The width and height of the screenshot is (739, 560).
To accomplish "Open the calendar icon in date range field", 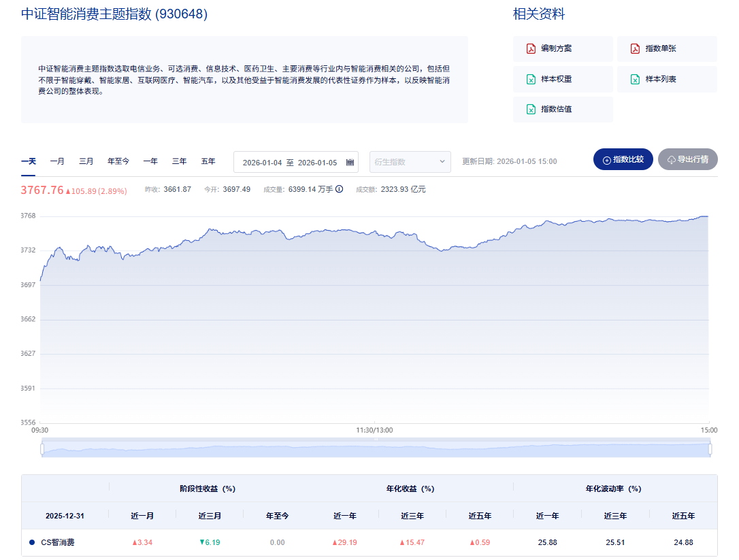I will click(x=350, y=162).
